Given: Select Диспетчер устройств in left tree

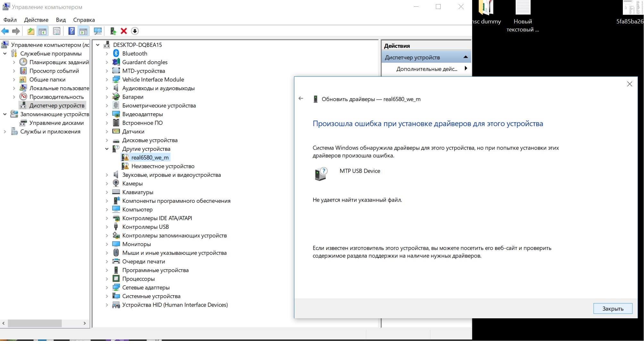Looking at the screenshot, I should click(x=57, y=106).
